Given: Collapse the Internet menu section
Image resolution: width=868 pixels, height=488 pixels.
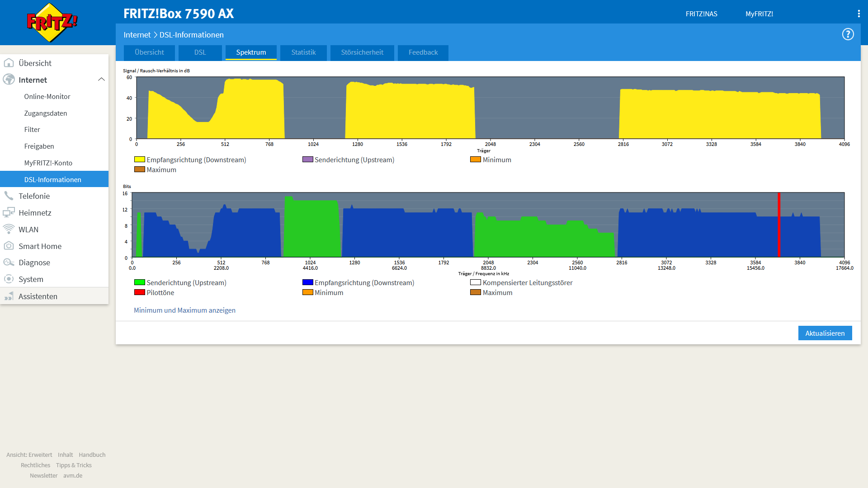Looking at the screenshot, I should click(101, 80).
